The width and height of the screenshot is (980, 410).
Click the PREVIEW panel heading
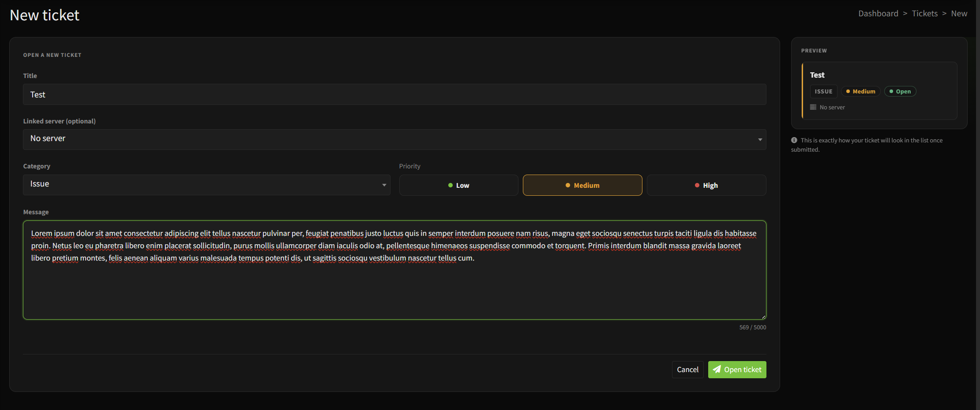(x=814, y=51)
